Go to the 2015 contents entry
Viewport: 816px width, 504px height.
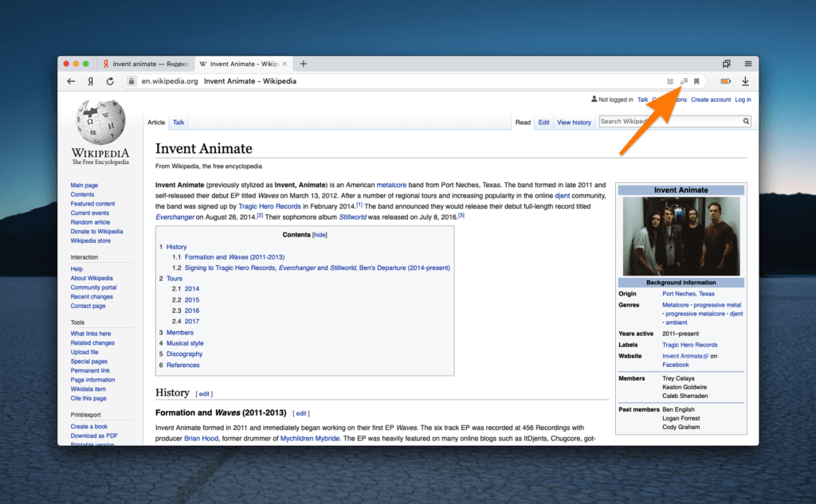pyautogui.click(x=192, y=300)
